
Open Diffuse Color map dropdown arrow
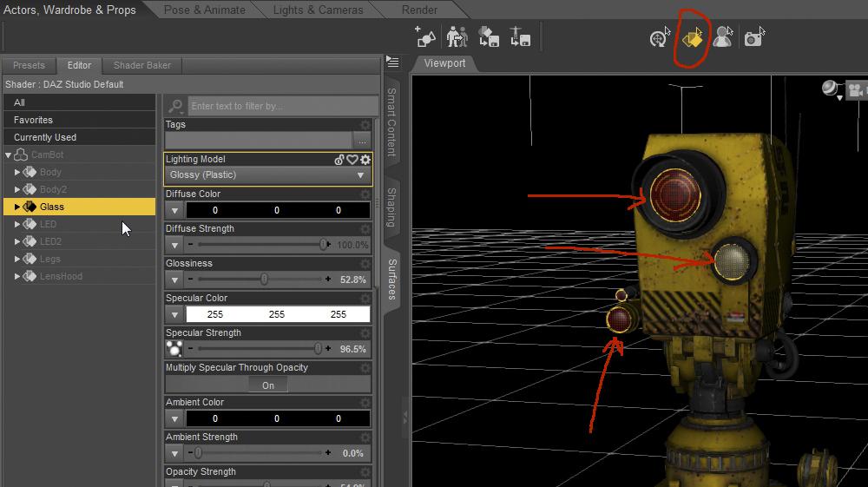point(174,210)
